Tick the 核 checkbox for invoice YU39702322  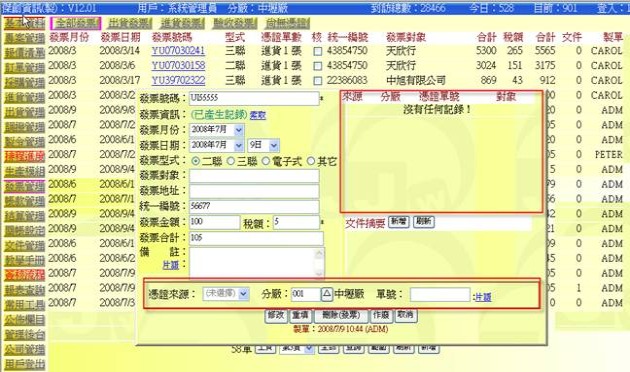317,81
